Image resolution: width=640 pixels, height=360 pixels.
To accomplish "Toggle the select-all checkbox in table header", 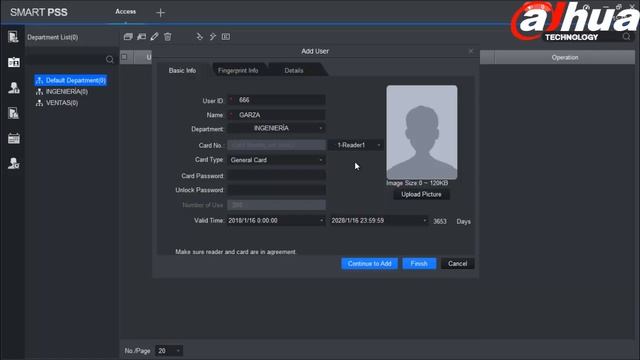I will 124,57.
